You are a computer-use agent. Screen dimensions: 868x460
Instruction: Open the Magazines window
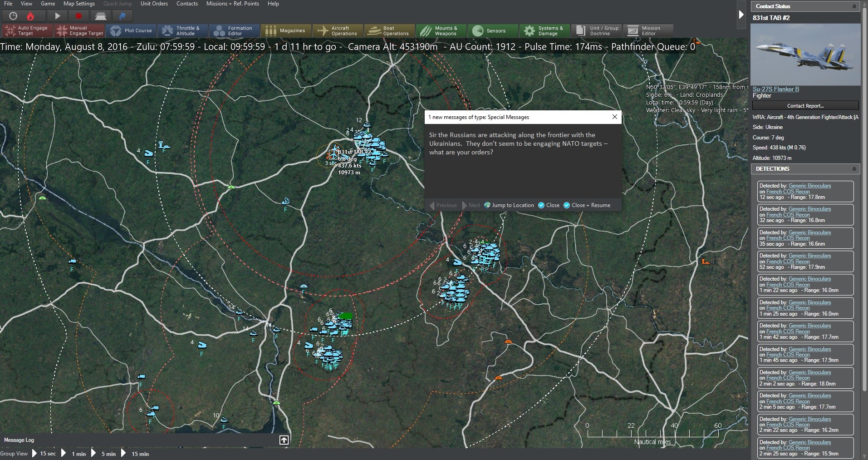[286, 30]
